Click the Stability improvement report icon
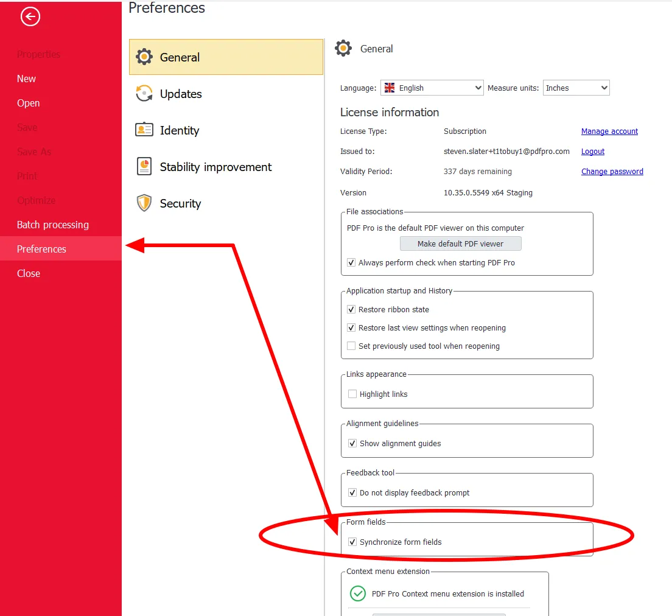 click(x=144, y=166)
